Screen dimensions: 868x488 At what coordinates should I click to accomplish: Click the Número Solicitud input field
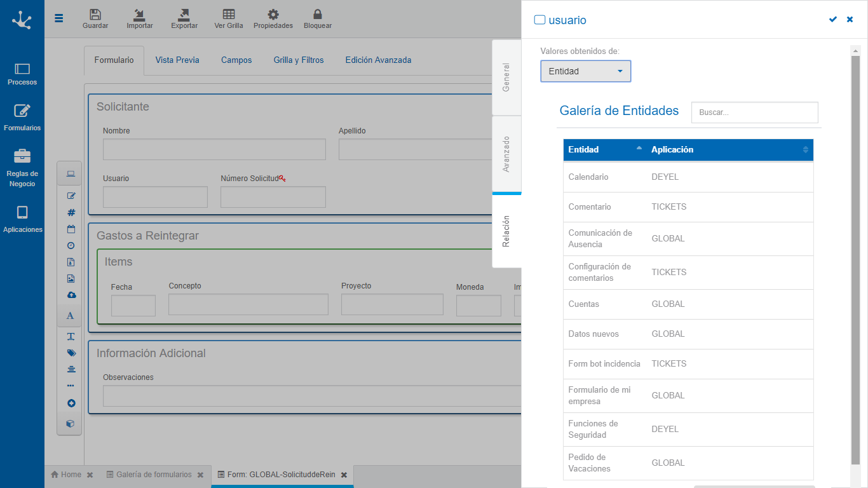click(x=273, y=197)
